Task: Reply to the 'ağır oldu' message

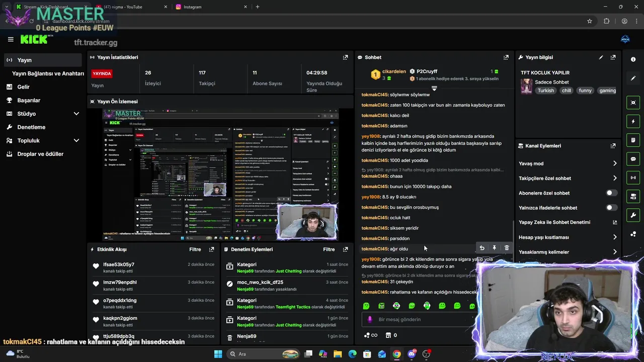Action: (x=482, y=248)
